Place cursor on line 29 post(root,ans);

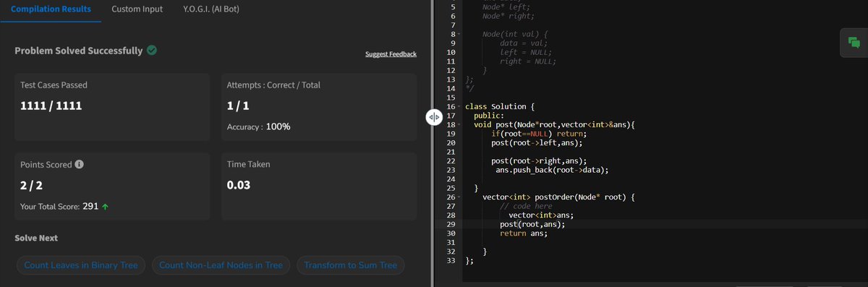pyautogui.click(x=532, y=224)
